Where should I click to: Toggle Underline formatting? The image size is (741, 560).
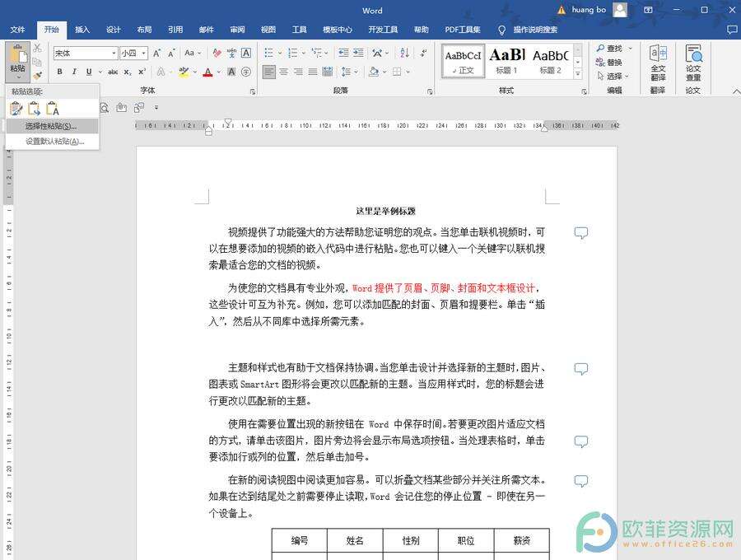[88, 72]
